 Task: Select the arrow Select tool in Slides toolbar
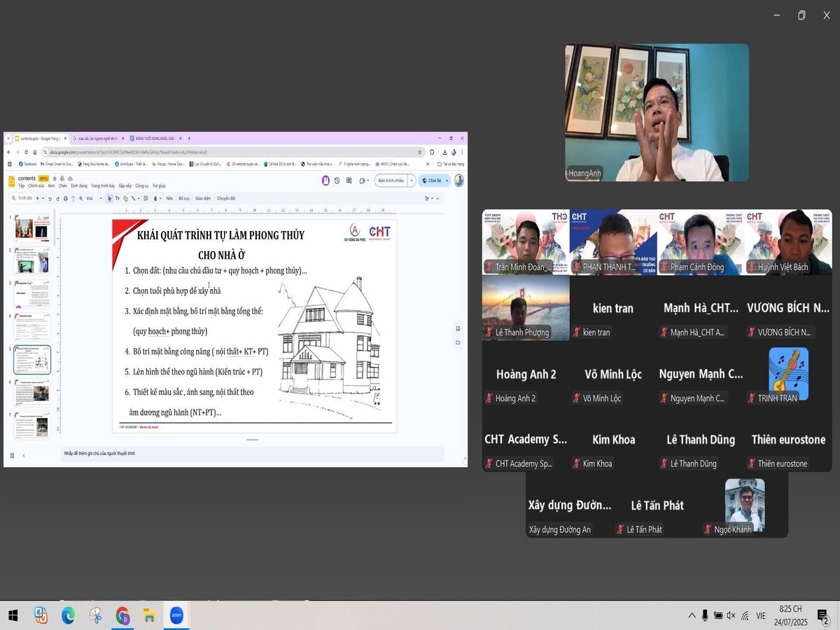coord(109,198)
